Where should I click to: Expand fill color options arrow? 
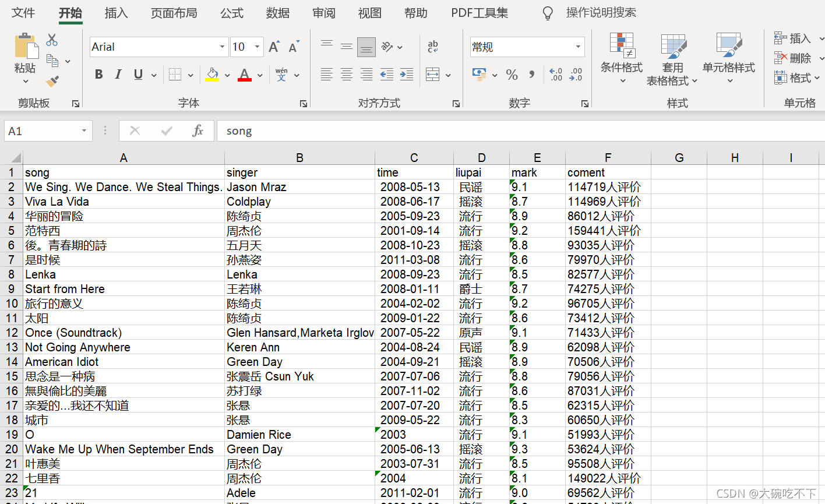pyautogui.click(x=227, y=75)
